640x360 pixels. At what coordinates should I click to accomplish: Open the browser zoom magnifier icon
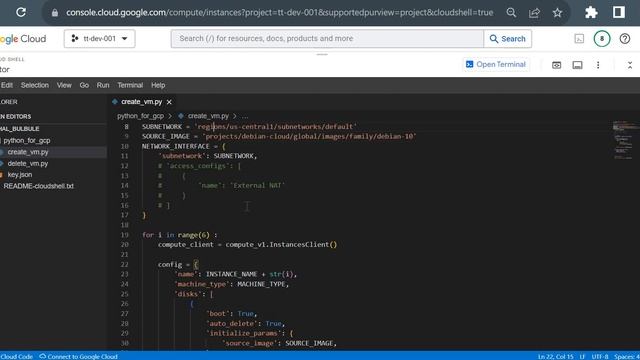[511, 13]
